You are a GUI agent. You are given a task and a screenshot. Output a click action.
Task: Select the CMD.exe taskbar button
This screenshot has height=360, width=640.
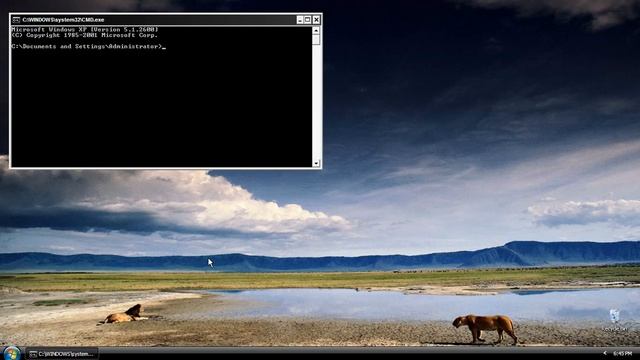62,354
